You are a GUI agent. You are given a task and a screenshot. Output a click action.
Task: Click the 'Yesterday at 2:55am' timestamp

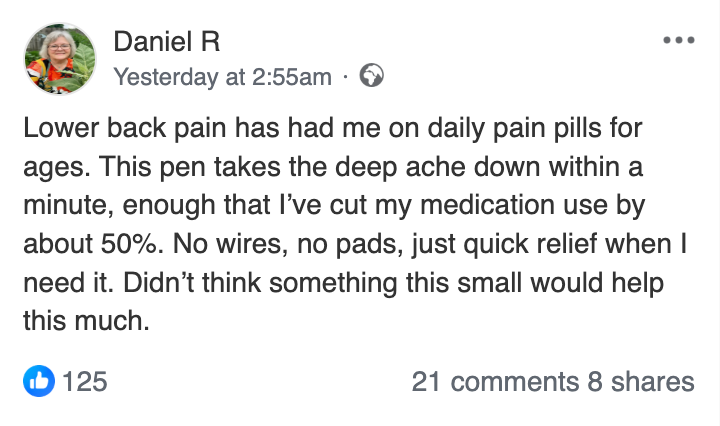tap(222, 77)
